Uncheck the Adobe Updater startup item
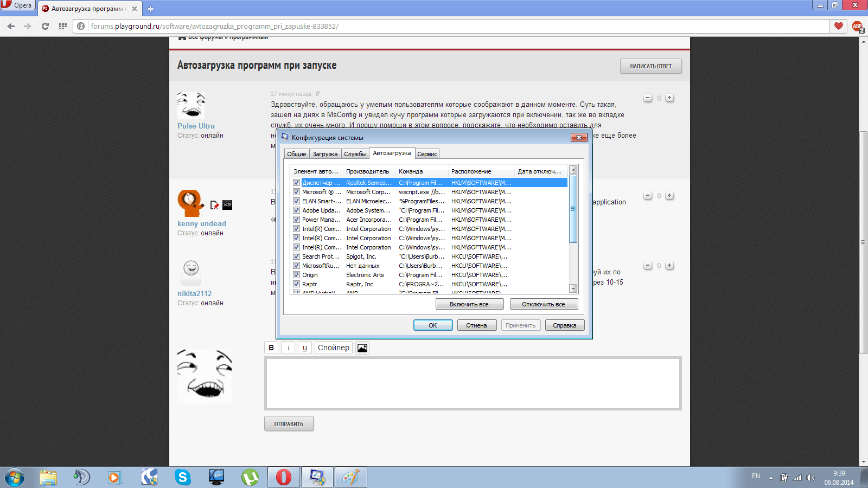The width and height of the screenshot is (868, 488). click(x=296, y=210)
